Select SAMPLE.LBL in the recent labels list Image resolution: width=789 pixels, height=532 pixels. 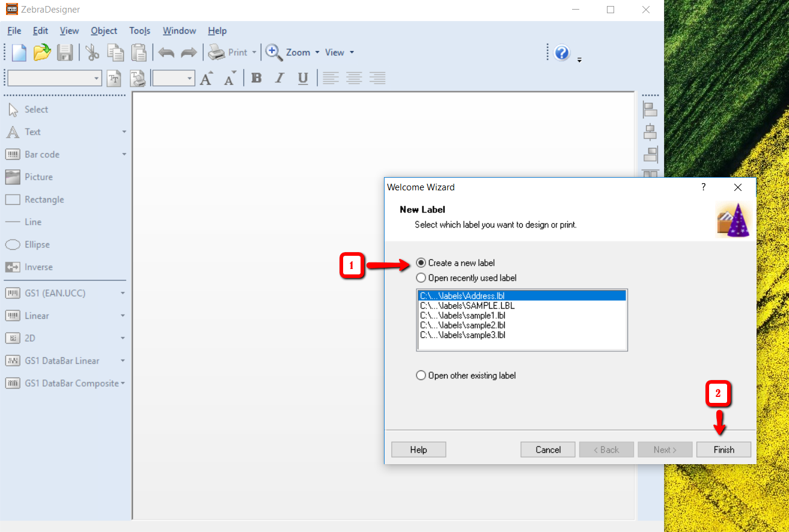(522, 306)
